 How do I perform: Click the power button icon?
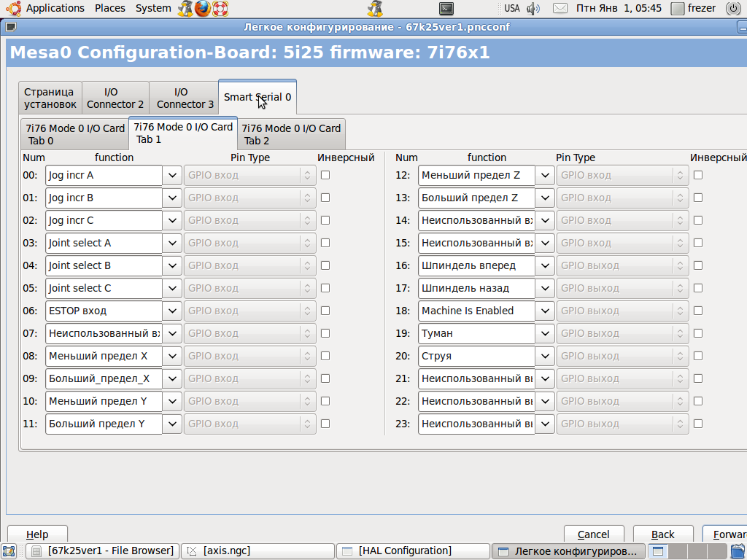coord(732,8)
